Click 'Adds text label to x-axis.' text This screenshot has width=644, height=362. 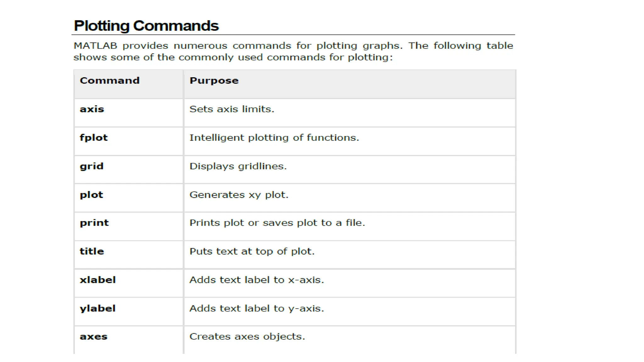coord(257,280)
